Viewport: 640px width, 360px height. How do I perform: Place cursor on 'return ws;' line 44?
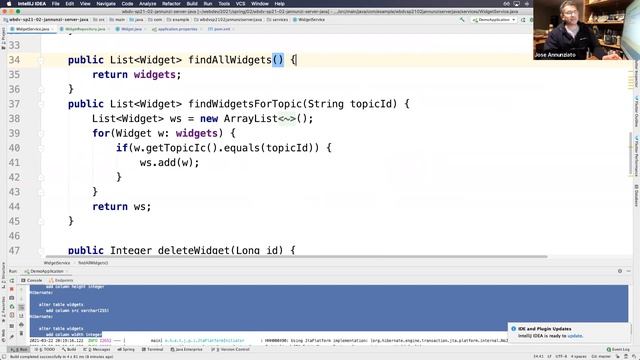click(x=121, y=207)
